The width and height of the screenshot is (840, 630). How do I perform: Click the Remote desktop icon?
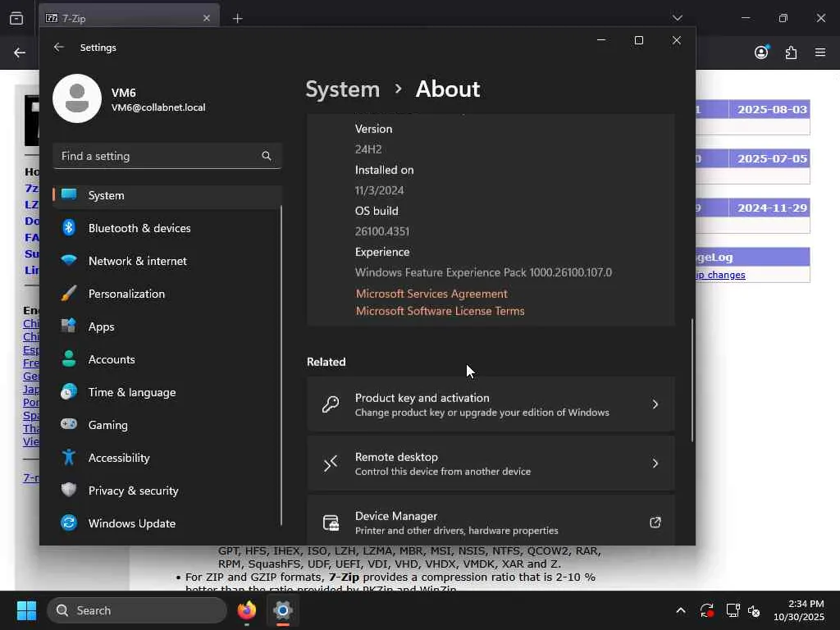click(331, 463)
